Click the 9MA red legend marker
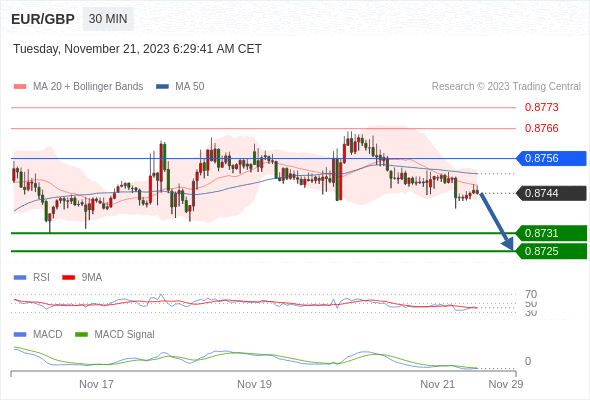This screenshot has height=400, width=590. pyautogui.click(x=68, y=278)
